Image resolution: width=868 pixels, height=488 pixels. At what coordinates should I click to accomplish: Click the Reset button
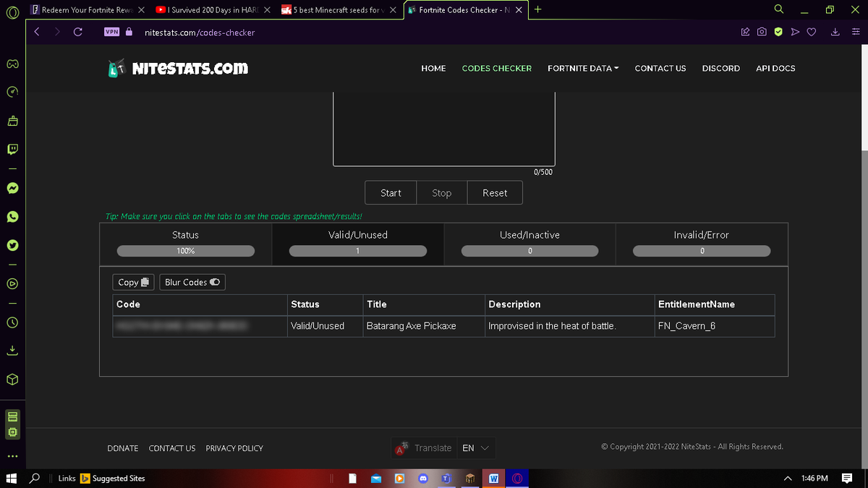pyautogui.click(x=495, y=193)
